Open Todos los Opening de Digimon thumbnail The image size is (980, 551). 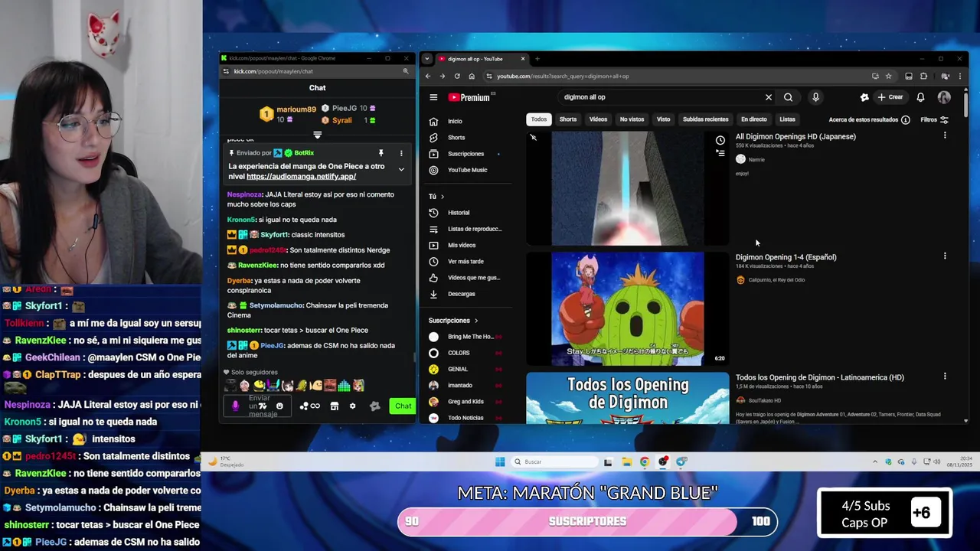[x=628, y=398]
